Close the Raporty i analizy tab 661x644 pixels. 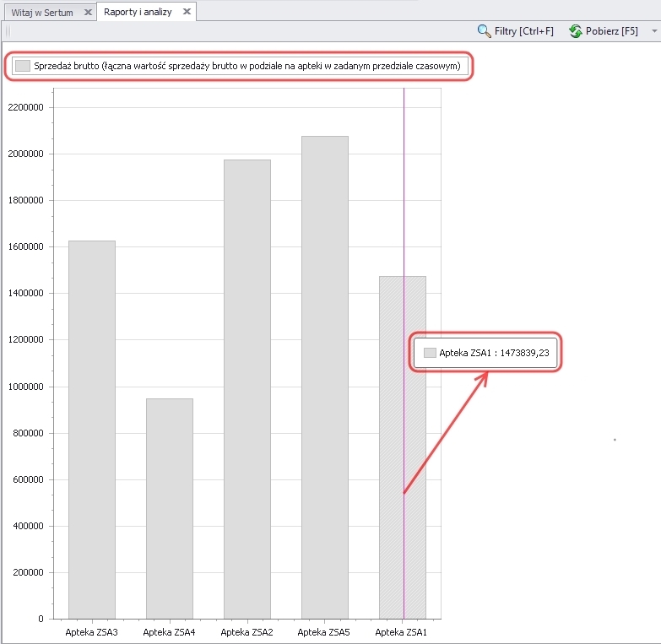187,13
